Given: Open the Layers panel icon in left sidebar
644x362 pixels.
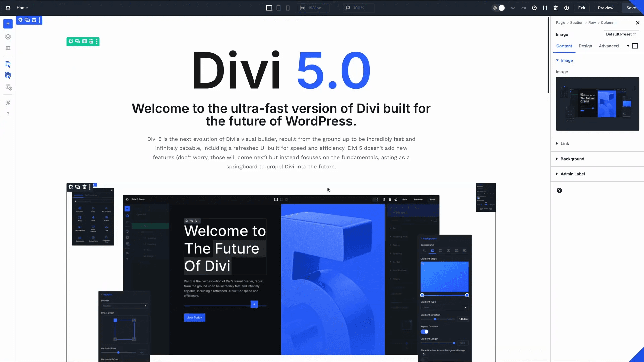Looking at the screenshot, I should pos(8,37).
